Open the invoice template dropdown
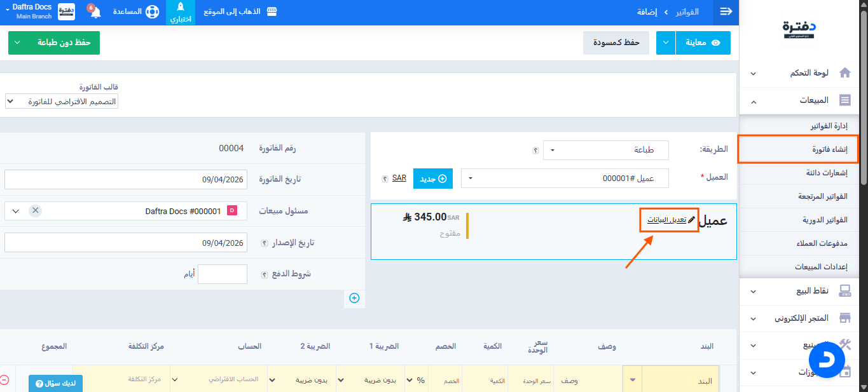Image resolution: width=868 pixels, height=392 pixels. 62,102
